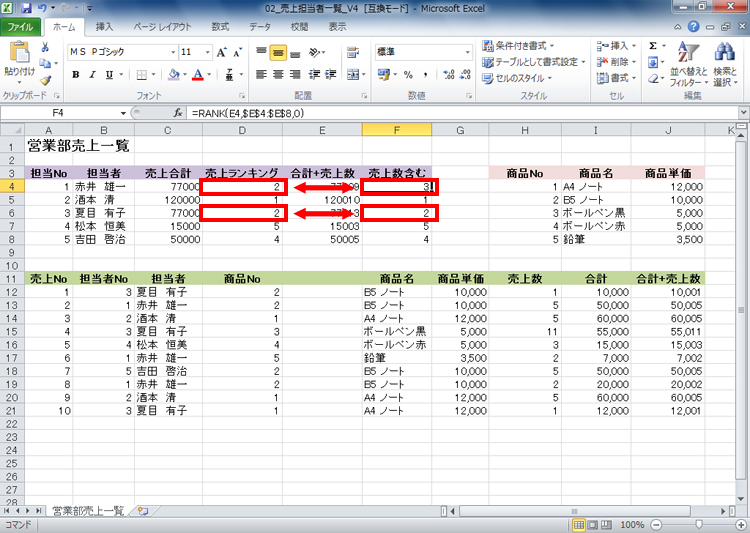
Task: Switch to Page Layout view in status bar
Action: (x=592, y=525)
